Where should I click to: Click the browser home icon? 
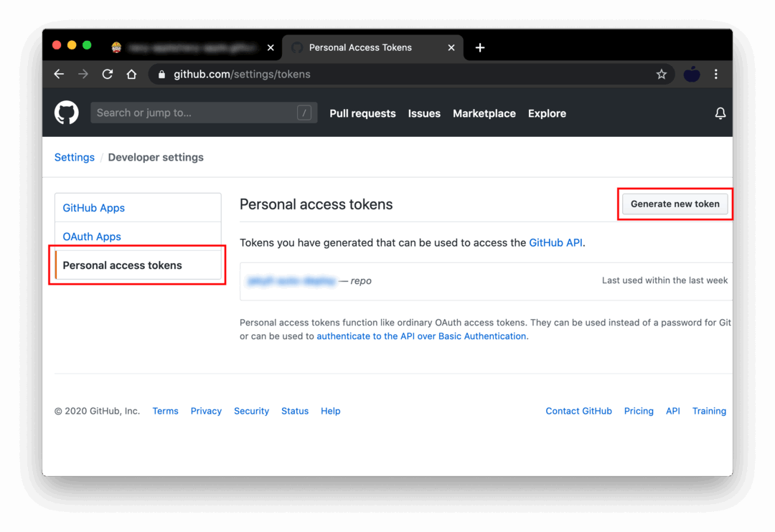point(132,74)
